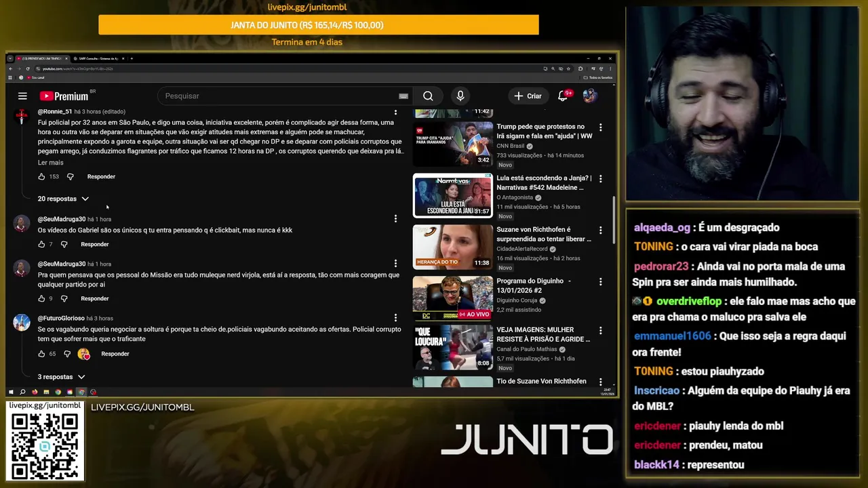Open options for Lula está escondendo video
Image resolution: width=868 pixels, height=488 pixels.
[600, 179]
